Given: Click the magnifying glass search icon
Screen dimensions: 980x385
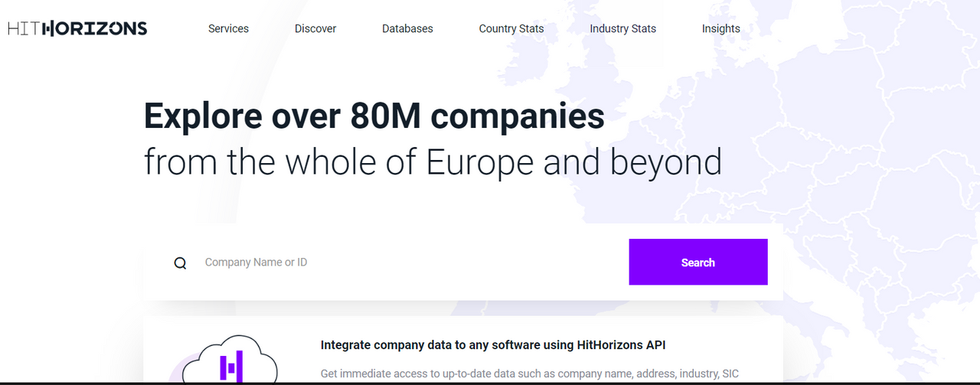Looking at the screenshot, I should [180, 263].
